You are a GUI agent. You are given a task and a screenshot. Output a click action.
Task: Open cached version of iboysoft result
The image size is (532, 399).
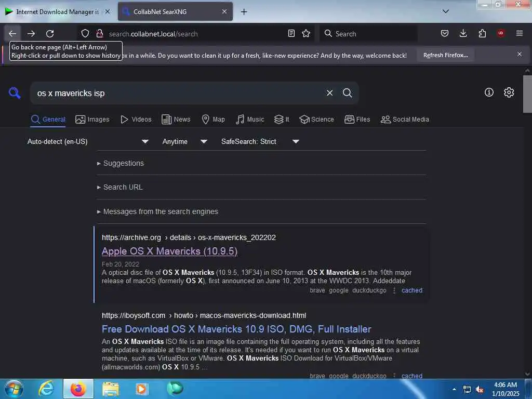click(412, 376)
